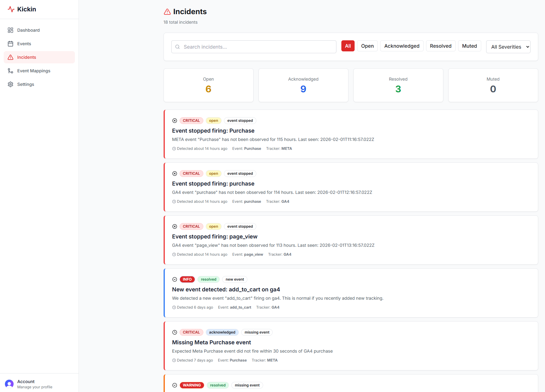This screenshot has height=392, width=545.
Task: Click the 'new event' tag on add_to_cart incident
Action: pos(234,279)
